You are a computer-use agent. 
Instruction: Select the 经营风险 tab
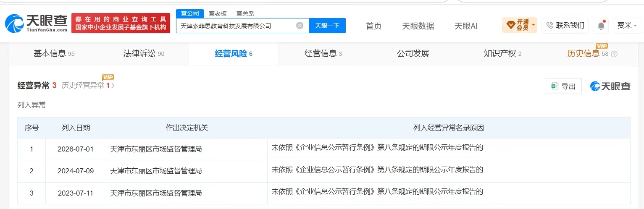tap(234, 54)
